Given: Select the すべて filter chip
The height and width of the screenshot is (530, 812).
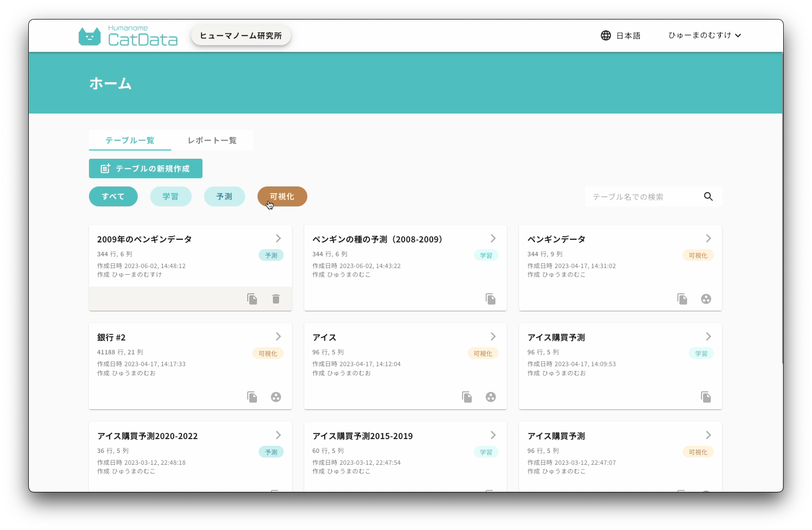Looking at the screenshot, I should click(113, 196).
